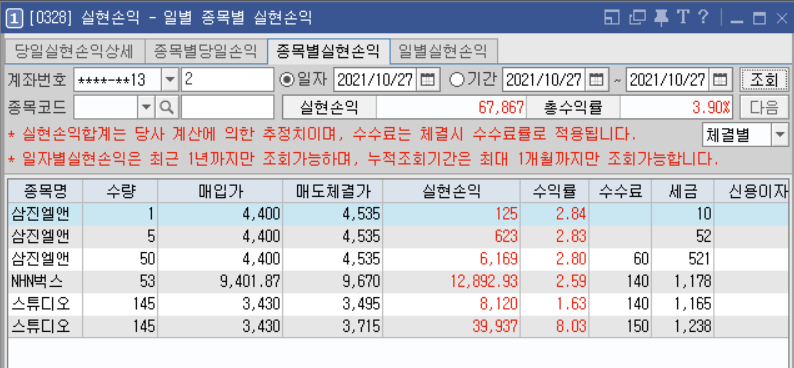Open help with the question mark icon
The width and height of the screenshot is (794, 368).
tap(702, 18)
